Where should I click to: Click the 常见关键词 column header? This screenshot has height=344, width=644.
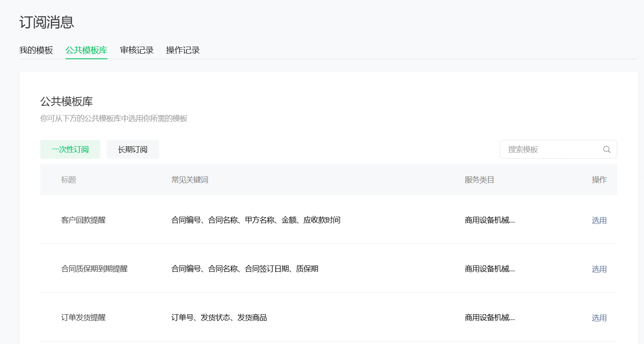pos(190,179)
